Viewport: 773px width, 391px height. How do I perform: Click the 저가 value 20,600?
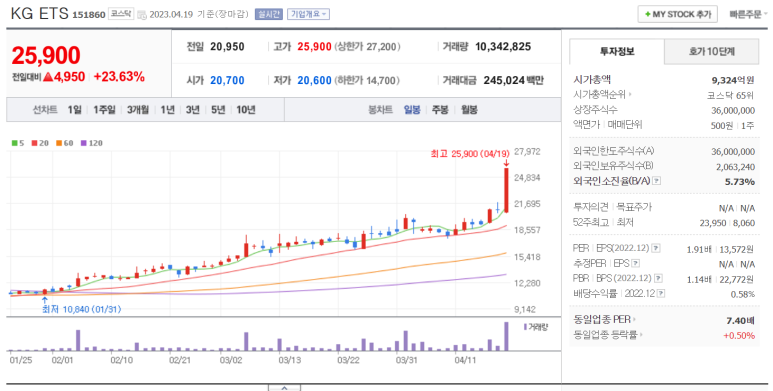pyautogui.click(x=315, y=80)
